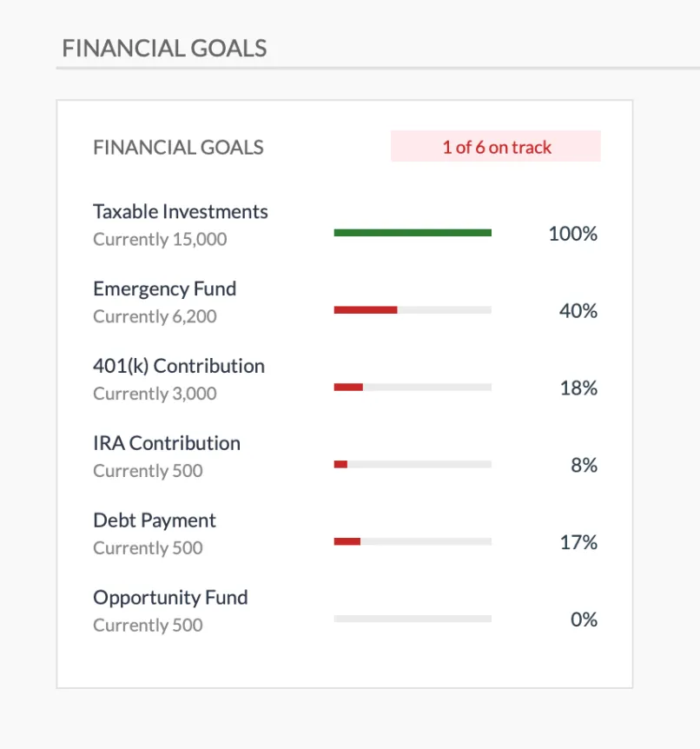
Task: Open the Emergency Fund goal
Action: (164, 288)
